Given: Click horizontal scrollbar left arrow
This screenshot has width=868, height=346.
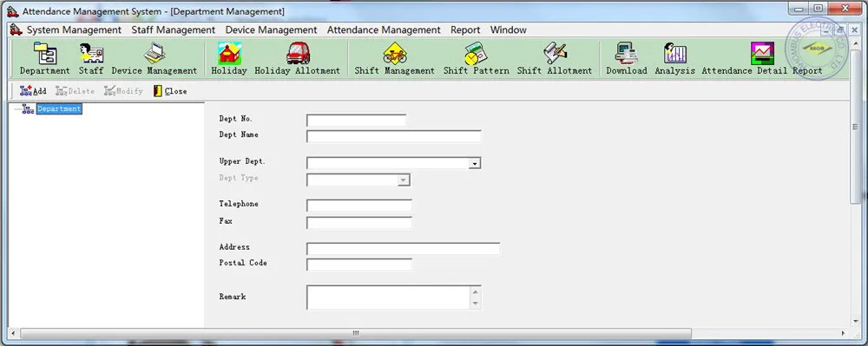Looking at the screenshot, I should [13, 333].
